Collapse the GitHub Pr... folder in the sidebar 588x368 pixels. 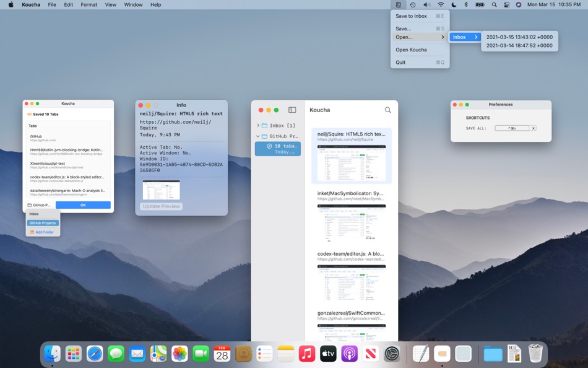pyautogui.click(x=258, y=136)
